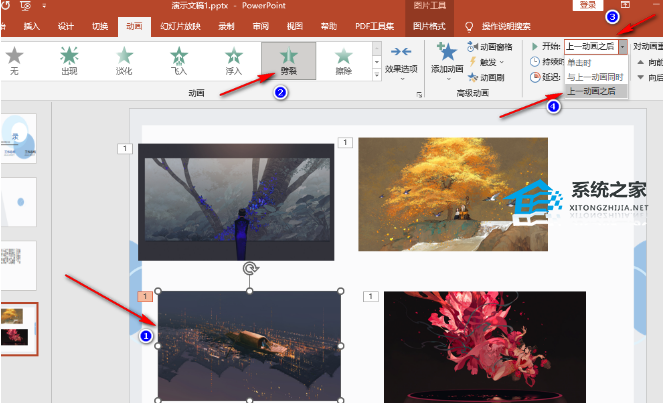Open the Quick Access Toolbar customize arrow
Screen dimensions: 664x403
[44, 6]
